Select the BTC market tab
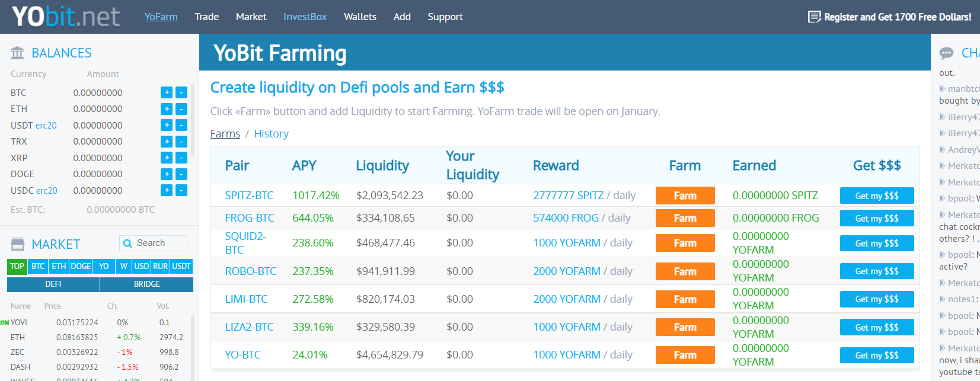The image size is (980, 381). (38, 267)
